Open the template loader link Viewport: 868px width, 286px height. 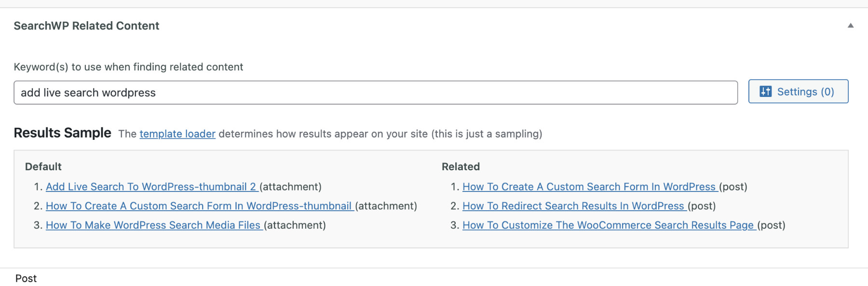tap(177, 134)
